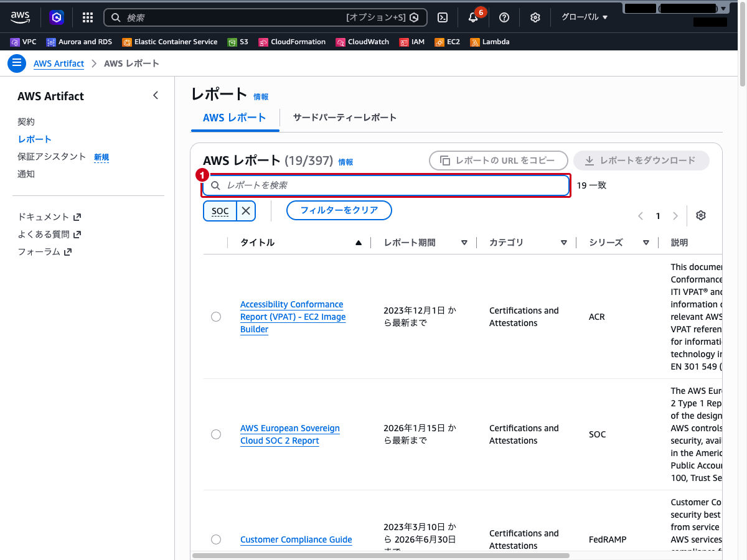Focus the レポートを検索 filter field

386,185
